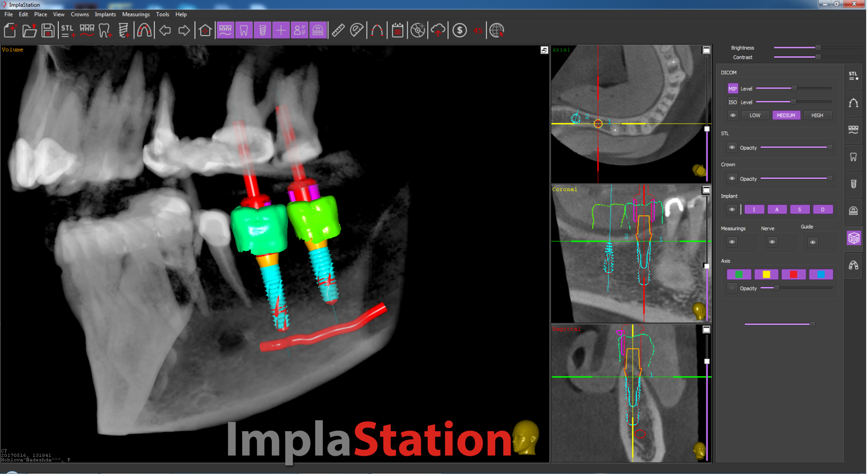Select LOW quality button

755,115
